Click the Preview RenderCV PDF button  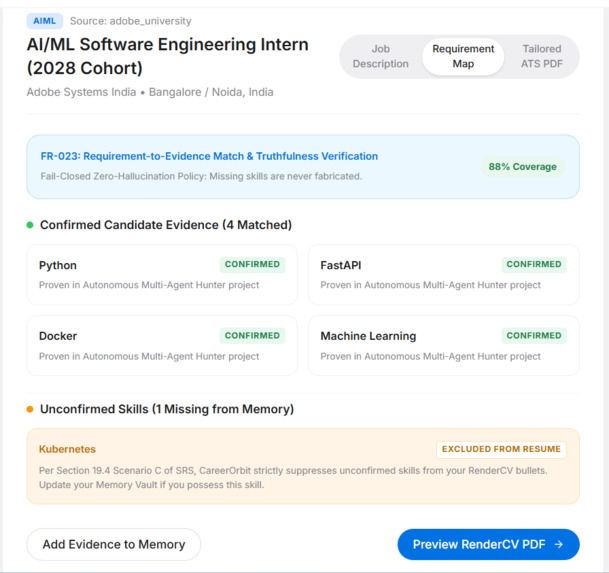click(488, 544)
